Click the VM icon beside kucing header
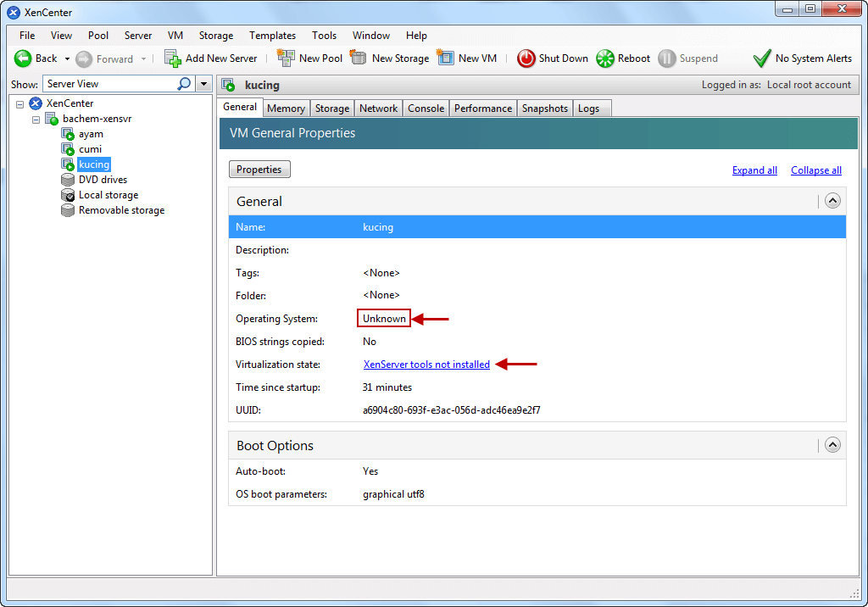Screen dimensions: 868x607 (x=228, y=86)
